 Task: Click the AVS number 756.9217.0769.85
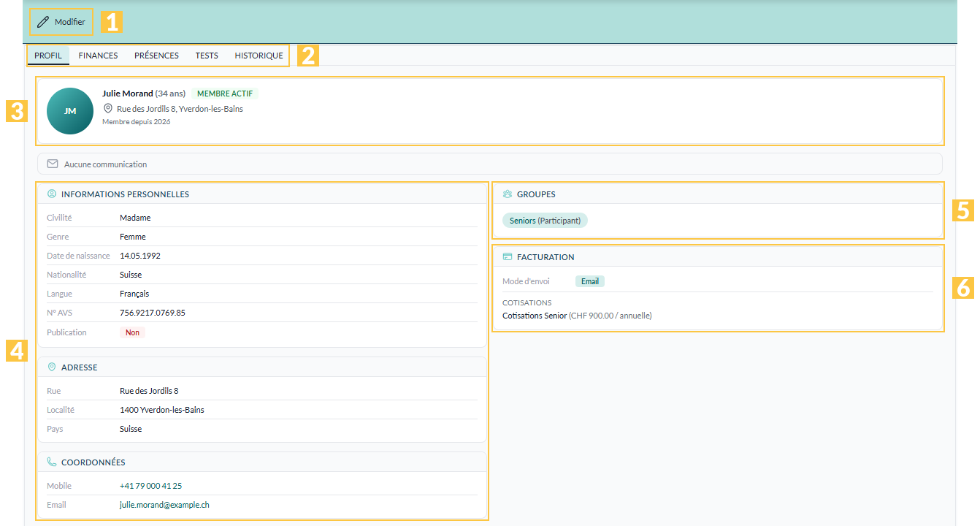(153, 313)
